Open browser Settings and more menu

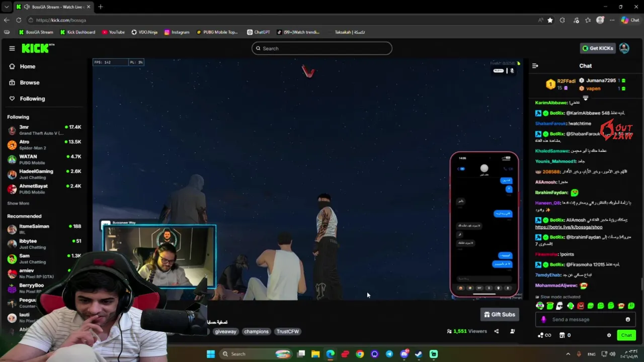612,20
